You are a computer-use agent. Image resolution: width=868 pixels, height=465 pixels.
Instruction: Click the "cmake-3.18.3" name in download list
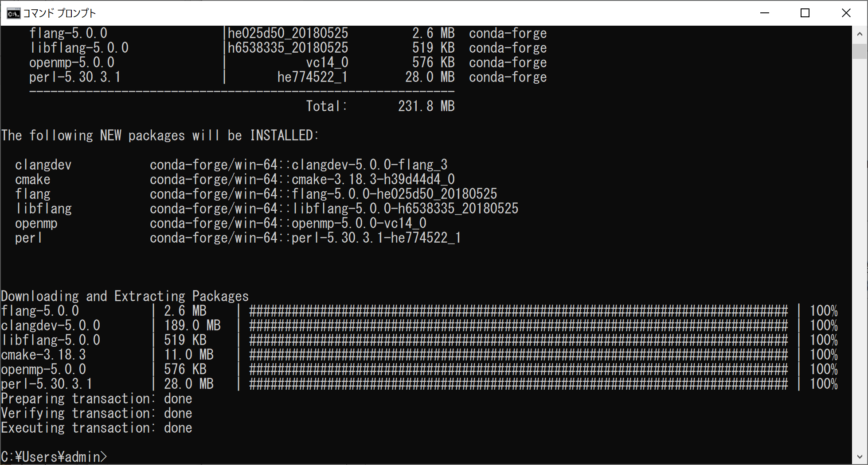(x=43, y=355)
